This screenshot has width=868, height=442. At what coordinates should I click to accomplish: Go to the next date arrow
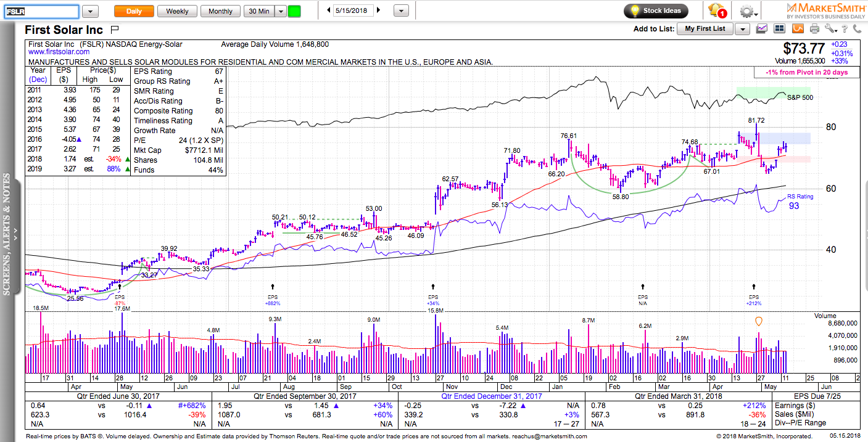click(x=378, y=10)
